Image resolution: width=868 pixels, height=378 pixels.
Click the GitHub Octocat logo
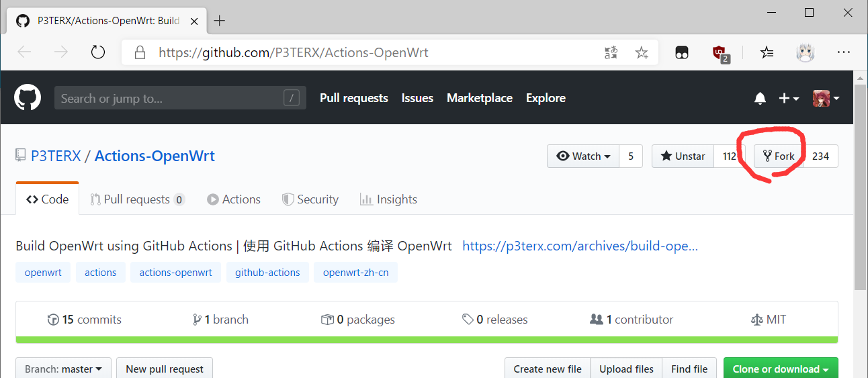coord(28,98)
